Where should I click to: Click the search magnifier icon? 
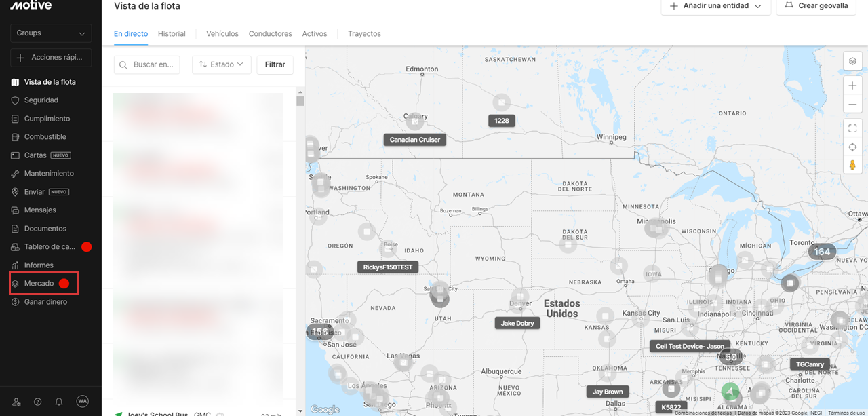coord(124,64)
